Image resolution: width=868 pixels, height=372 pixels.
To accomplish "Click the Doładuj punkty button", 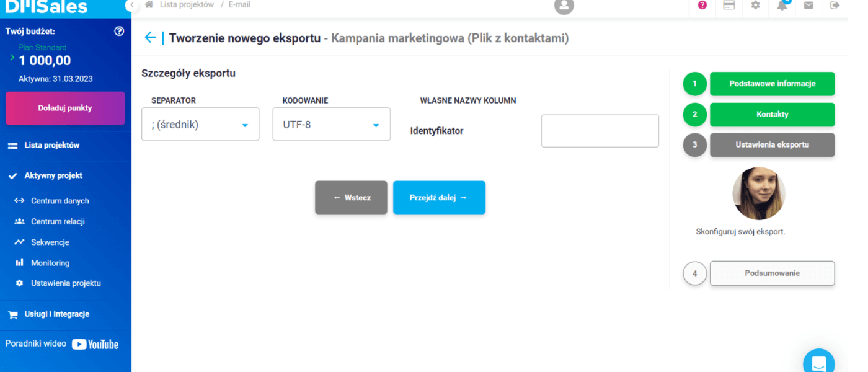I will [65, 108].
